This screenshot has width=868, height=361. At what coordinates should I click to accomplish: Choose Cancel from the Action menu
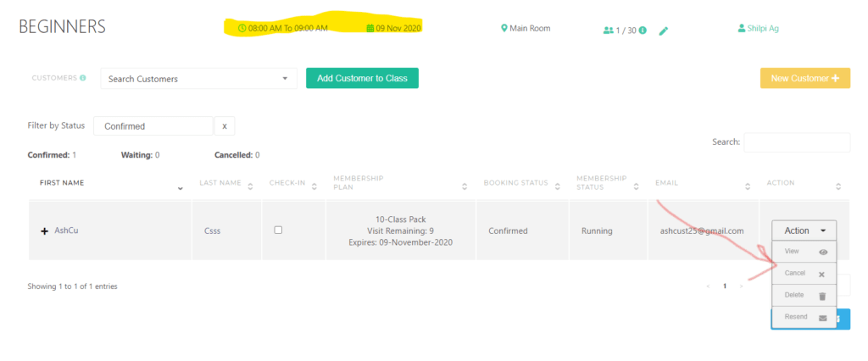pyautogui.click(x=795, y=274)
